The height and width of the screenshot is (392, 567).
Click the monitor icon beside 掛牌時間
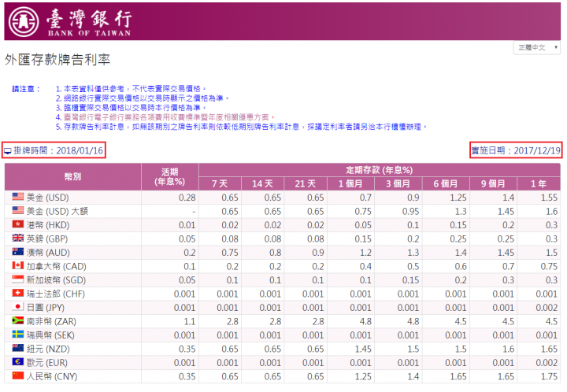click(x=8, y=150)
